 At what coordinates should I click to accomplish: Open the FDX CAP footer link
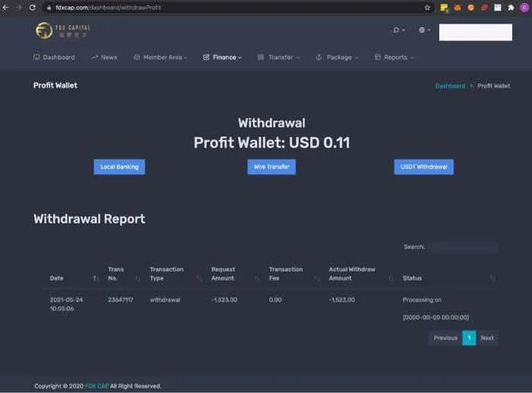(97, 386)
